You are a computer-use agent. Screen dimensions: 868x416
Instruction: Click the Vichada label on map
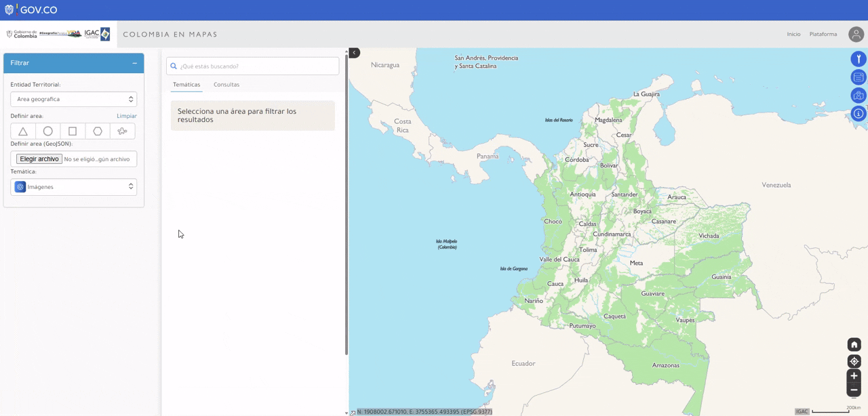[x=709, y=236]
